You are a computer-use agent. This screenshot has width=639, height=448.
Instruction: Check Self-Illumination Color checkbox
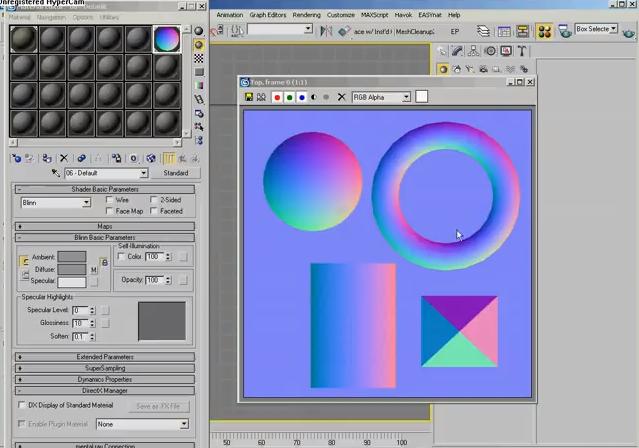[121, 256]
